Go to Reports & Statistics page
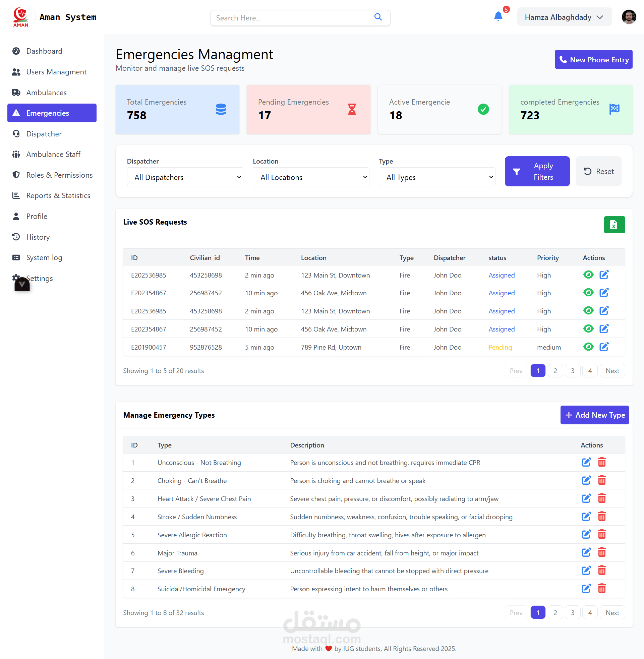 (x=58, y=195)
